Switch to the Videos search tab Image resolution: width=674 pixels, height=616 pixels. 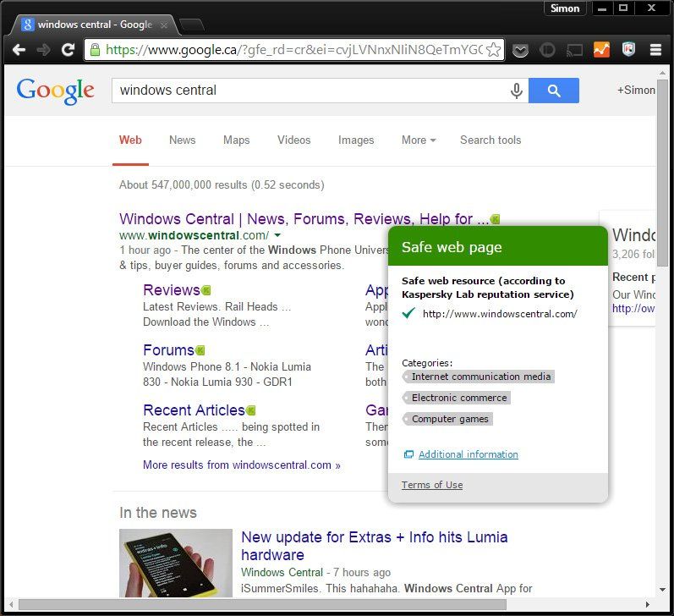pyautogui.click(x=293, y=140)
